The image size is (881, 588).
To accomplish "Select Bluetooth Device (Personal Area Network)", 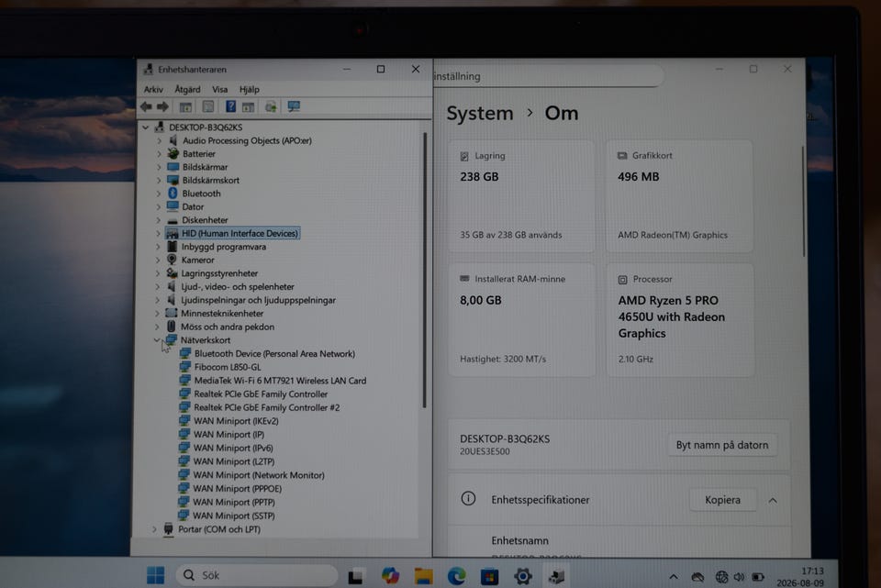I will pyautogui.click(x=274, y=354).
